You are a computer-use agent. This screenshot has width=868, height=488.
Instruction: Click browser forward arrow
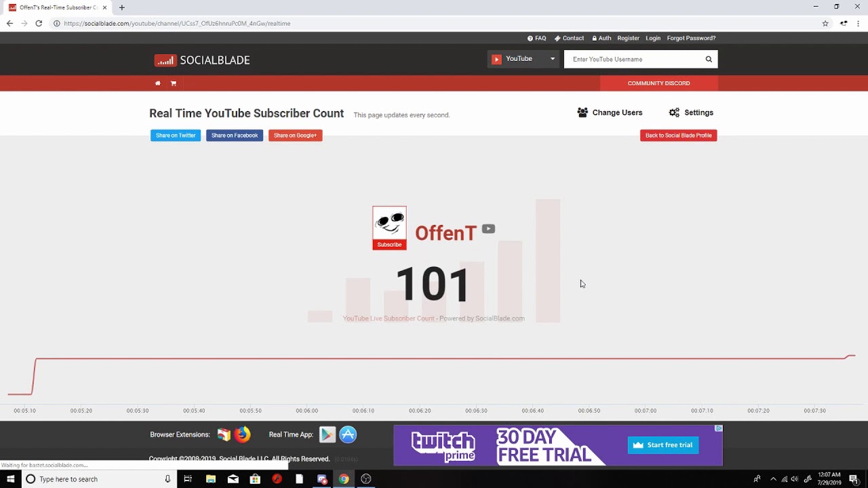[24, 23]
